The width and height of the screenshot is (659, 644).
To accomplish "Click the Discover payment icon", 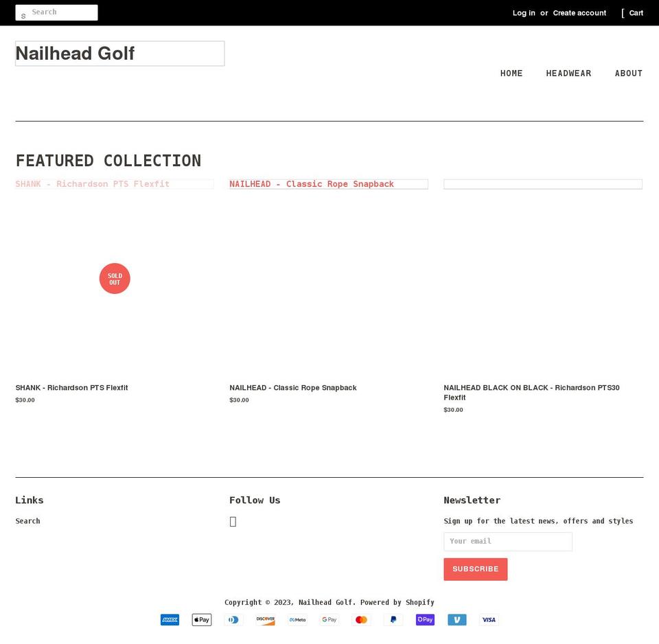I will coord(266,619).
